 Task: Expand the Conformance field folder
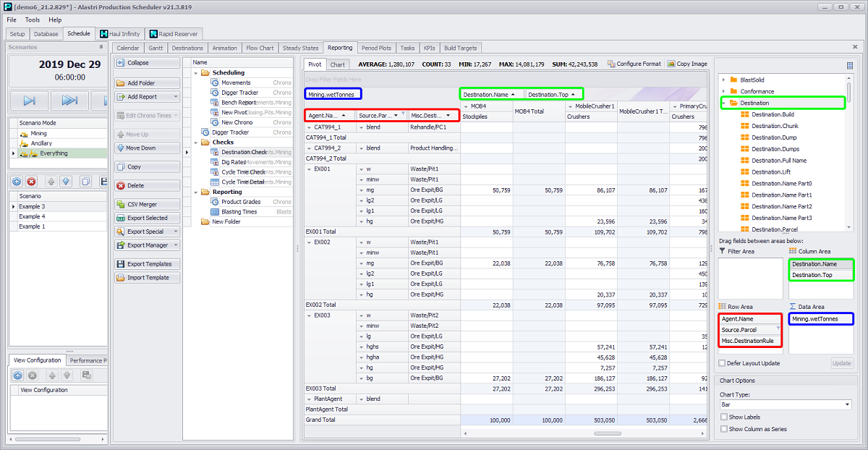(x=723, y=91)
